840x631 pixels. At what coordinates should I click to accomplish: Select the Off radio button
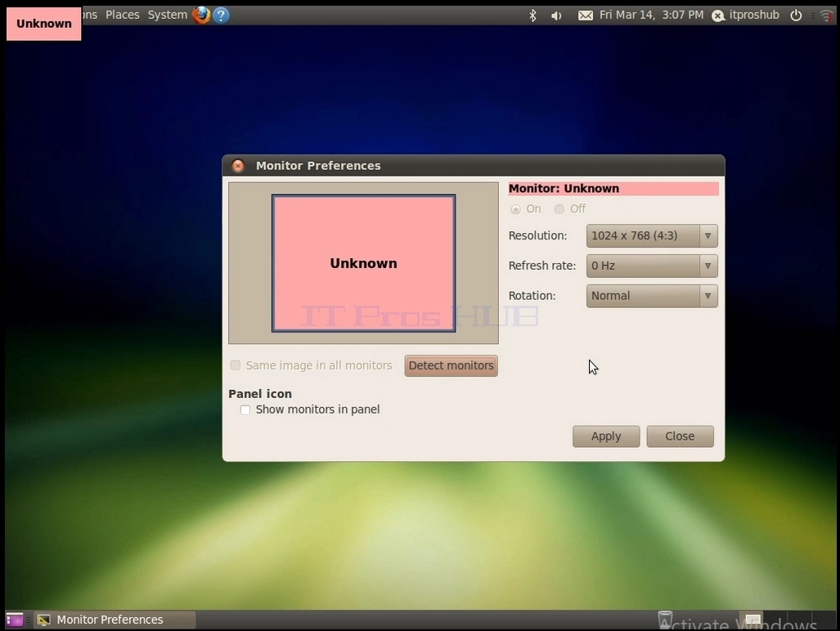point(559,209)
